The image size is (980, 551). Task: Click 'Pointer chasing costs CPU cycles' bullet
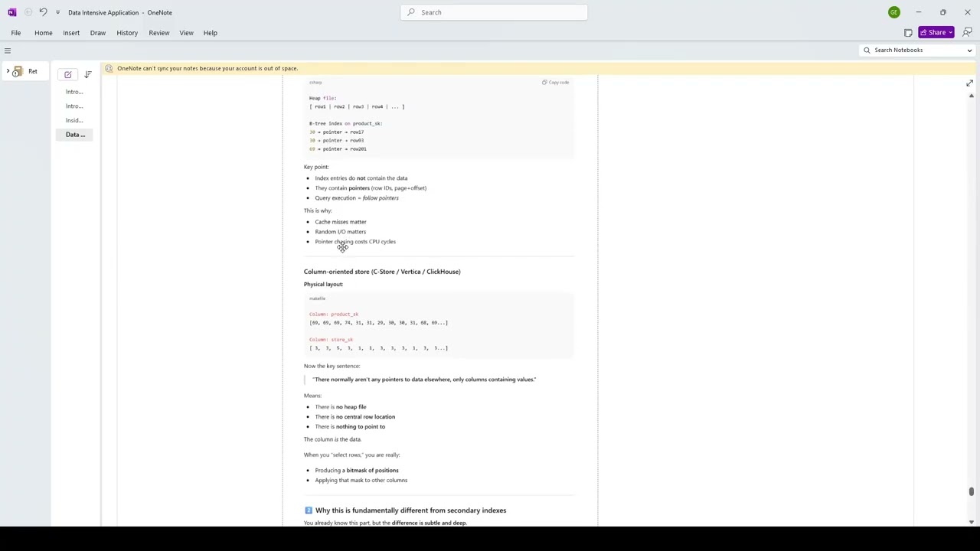(355, 242)
